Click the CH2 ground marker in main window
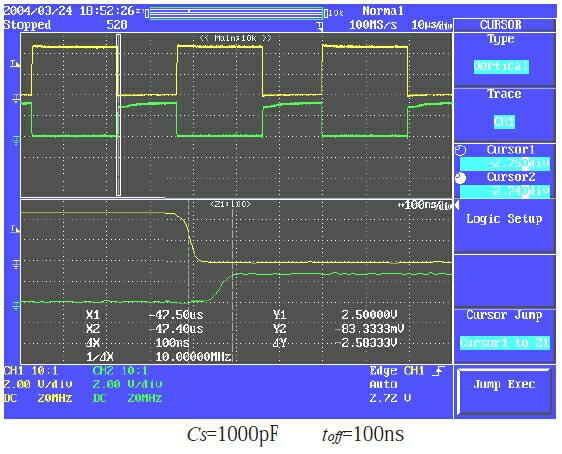This screenshot has height=454, width=562. point(16,140)
